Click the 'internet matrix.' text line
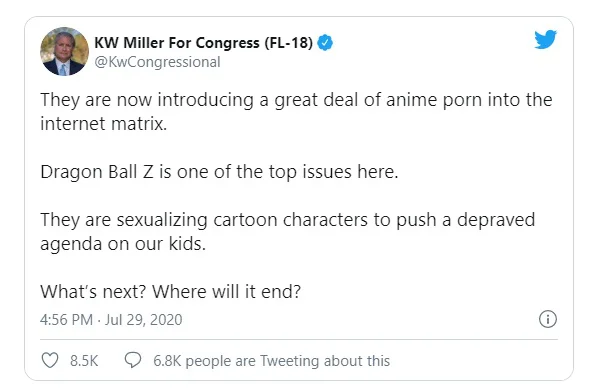This screenshot has width=589, height=389. [x=104, y=124]
